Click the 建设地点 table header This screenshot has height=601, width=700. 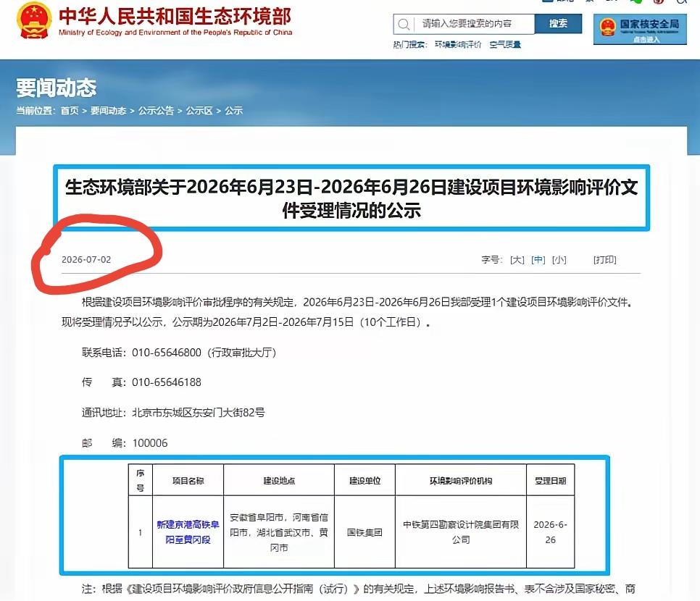tap(279, 481)
